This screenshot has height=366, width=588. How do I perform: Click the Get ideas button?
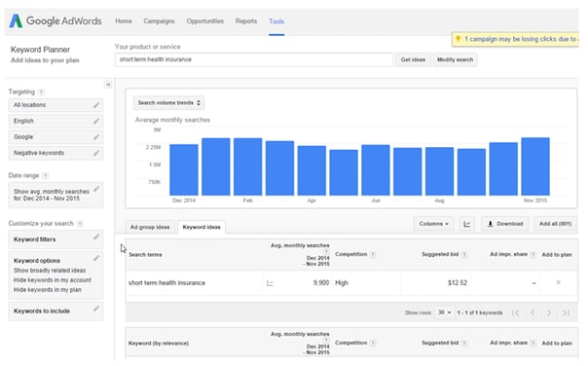click(x=413, y=59)
